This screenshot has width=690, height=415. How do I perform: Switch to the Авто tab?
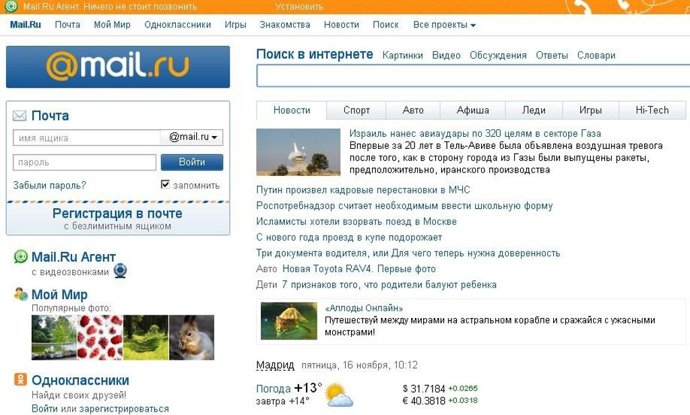(x=413, y=110)
